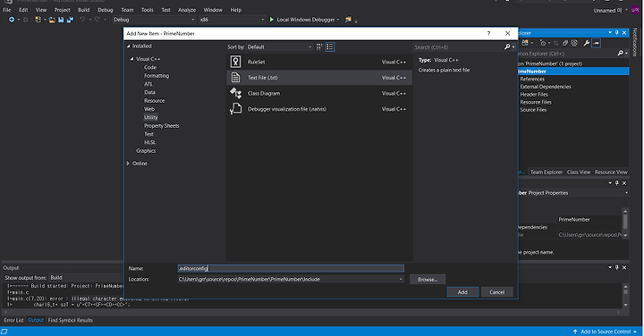Pin the Output panel
The width and height of the screenshot is (644, 336).
(617, 267)
